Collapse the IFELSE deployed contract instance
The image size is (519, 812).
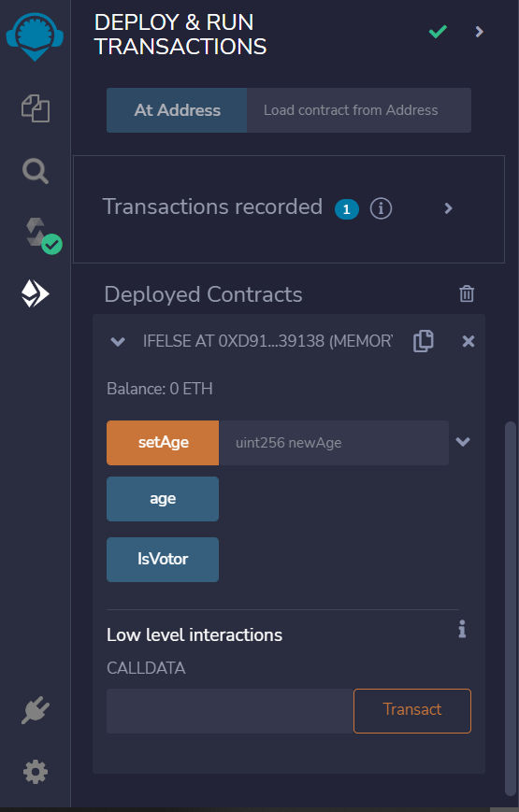(x=118, y=341)
